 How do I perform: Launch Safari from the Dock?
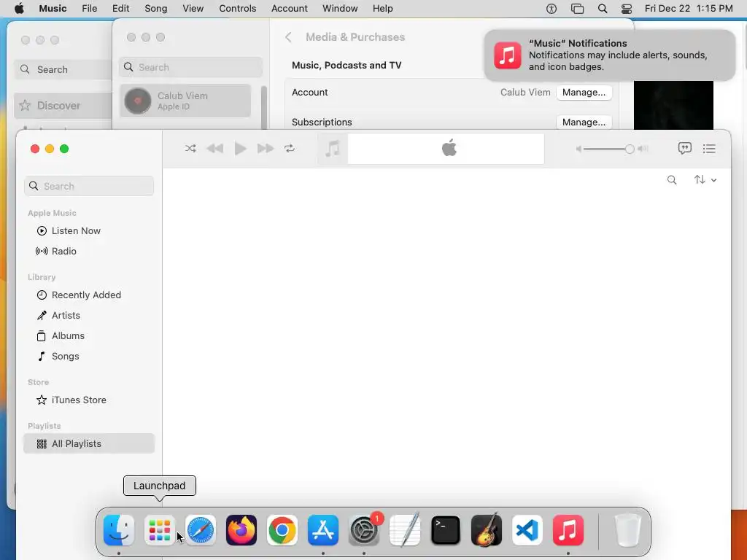[201, 530]
